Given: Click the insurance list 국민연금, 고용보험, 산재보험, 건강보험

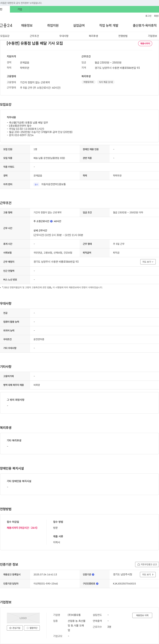Looking at the screenshot, I should [x=53, y=253].
